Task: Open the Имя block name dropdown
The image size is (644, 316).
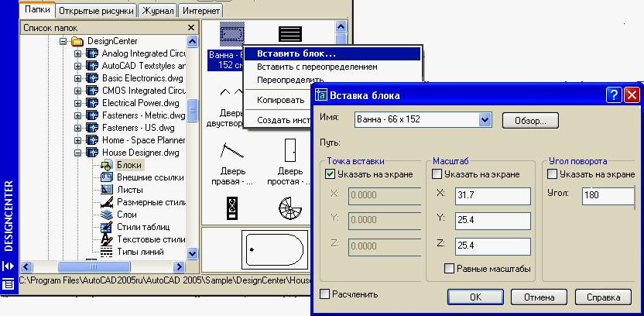Action: [x=485, y=119]
